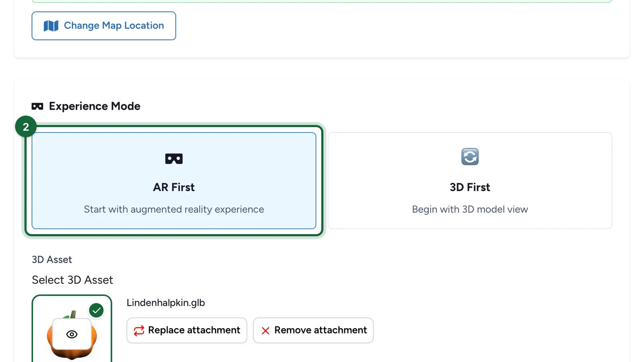Preview the pumpkin asset with the eye icon
This screenshot has height=362, width=644.
[x=72, y=334]
